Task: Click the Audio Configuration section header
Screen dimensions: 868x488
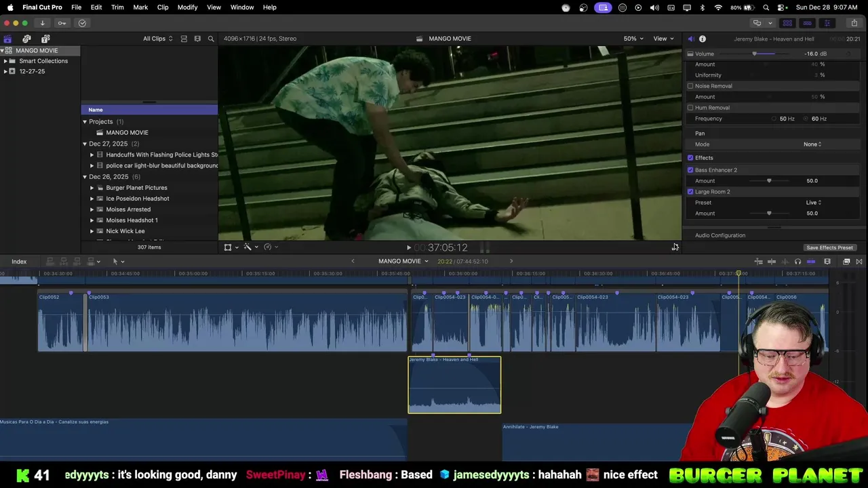Action: click(720, 235)
